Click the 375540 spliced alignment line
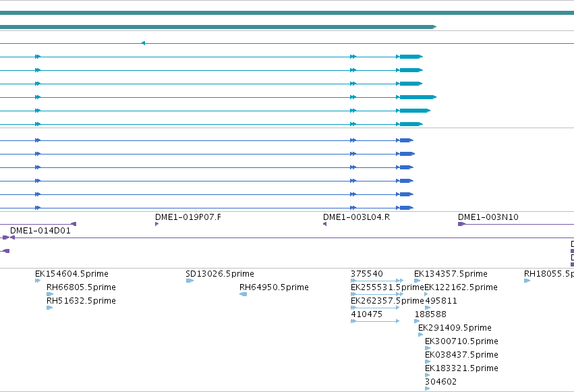This screenshot has width=574, height=392. [x=376, y=281]
